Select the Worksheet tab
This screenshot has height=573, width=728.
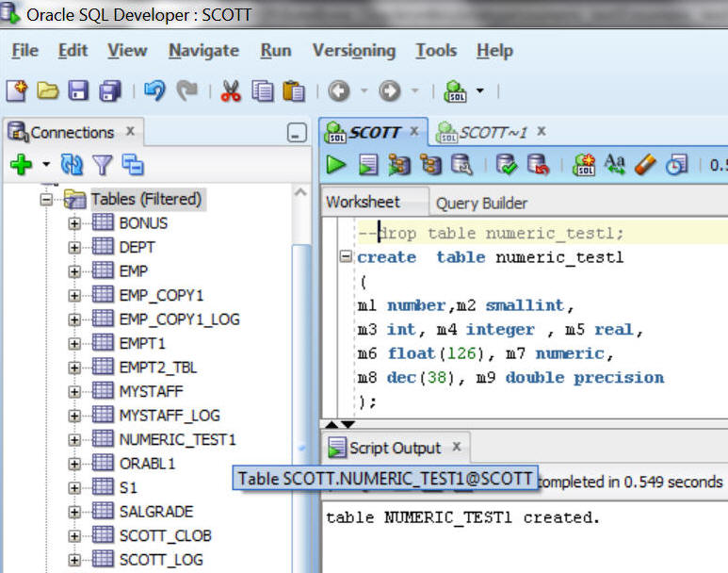363,203
